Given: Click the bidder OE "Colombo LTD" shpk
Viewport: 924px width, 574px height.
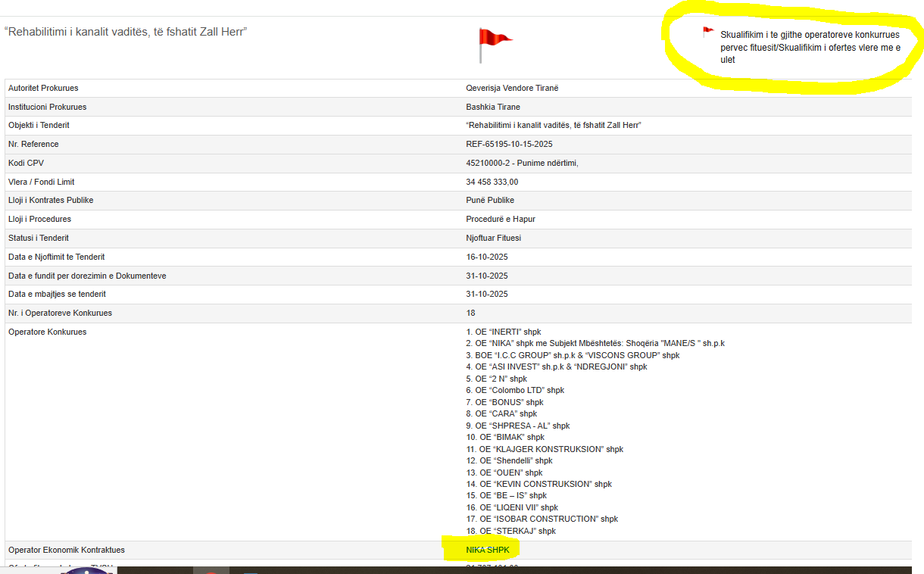Looking at the screenshot, I should pyautogui.click(x=515, y=390).
